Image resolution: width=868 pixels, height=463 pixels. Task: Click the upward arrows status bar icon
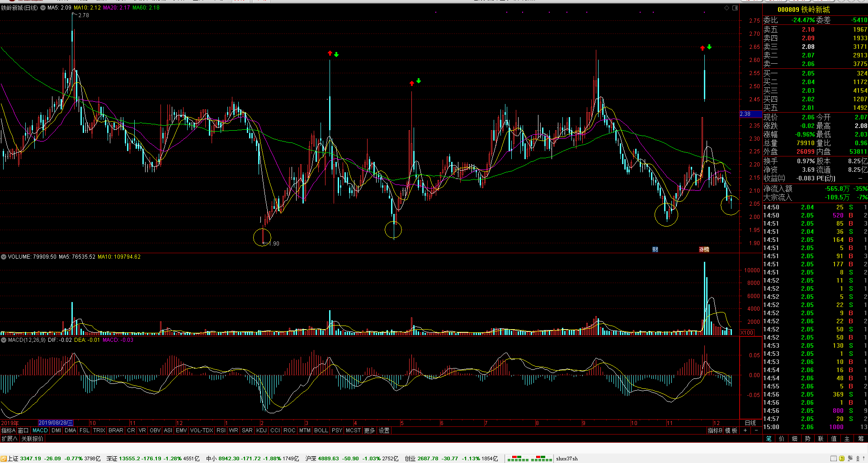pyautogui.click(x=858, y=458)
